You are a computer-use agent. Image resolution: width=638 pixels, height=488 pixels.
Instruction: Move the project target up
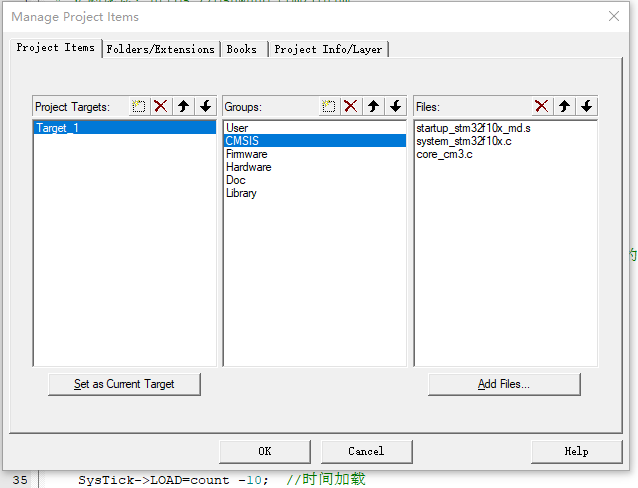point(184,107)
